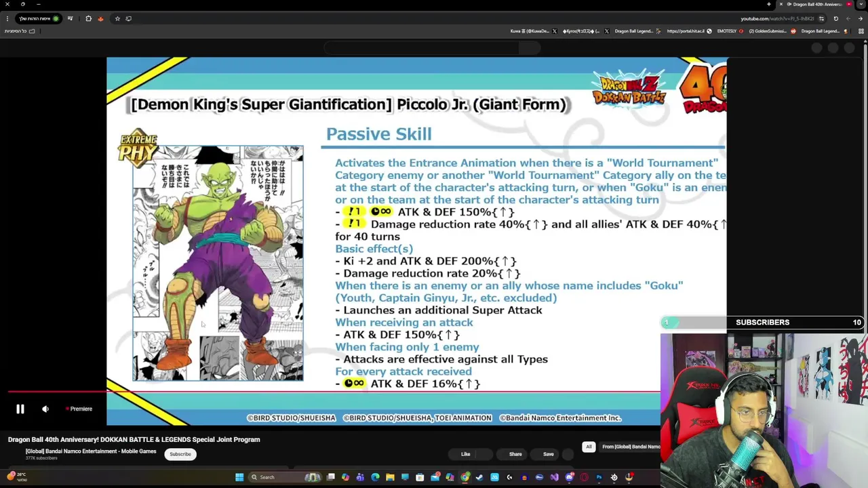Image resolution: width=868 pixels, height=488 pixels.
Task: Open Visual Studio from the taskbar
Action: click(554, 477)
